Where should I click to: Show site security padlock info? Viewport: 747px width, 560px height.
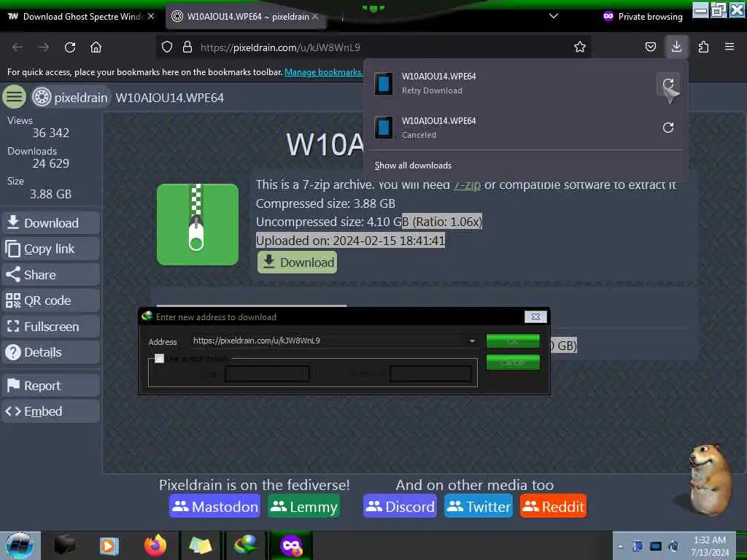(187, 47)
